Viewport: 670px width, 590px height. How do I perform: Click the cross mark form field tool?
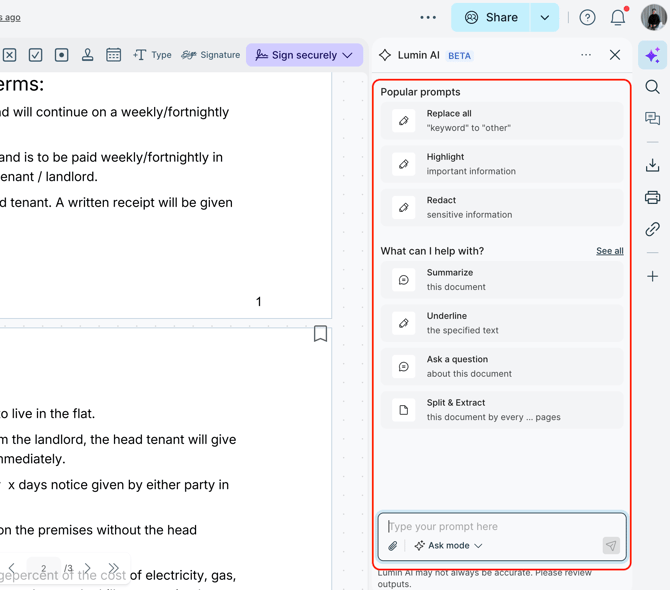(x=9, y=55)
